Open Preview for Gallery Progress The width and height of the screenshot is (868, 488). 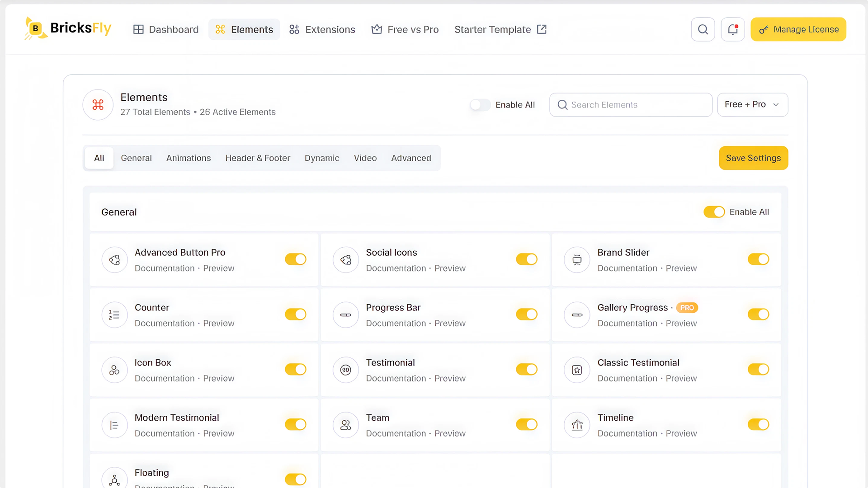click(681, 324)
